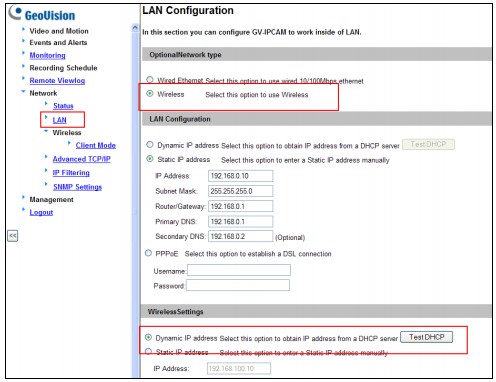Open SNMP Settings page

pyautogui.click(x=77, y=187)
